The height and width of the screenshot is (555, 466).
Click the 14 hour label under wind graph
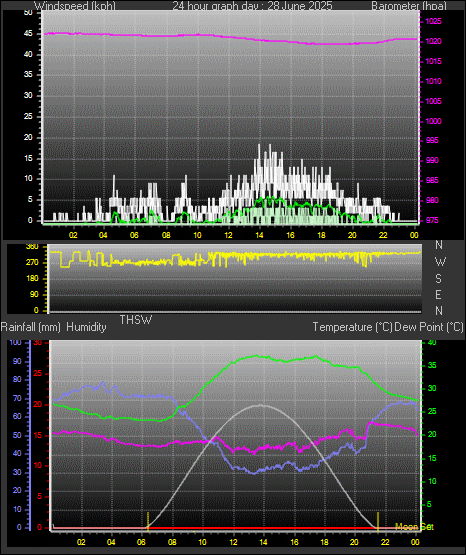tap(259, 235)
